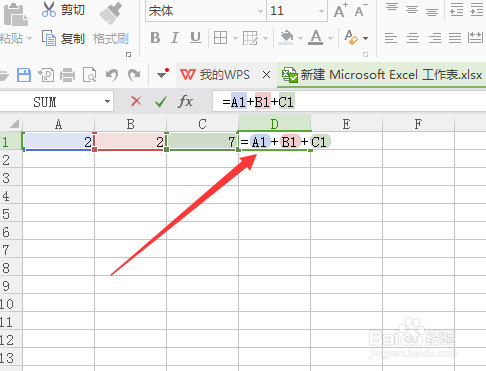Open the Clear Formatting dropdown arrow
486x371 pixels.
pyautogui.click(x=366, y=38)
